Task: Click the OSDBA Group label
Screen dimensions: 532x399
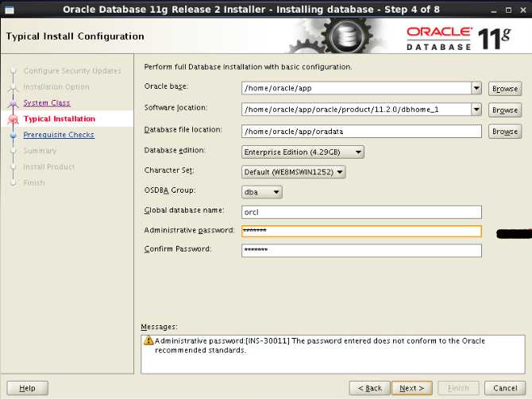Action: pyautogui.click(x=170, y=190)
